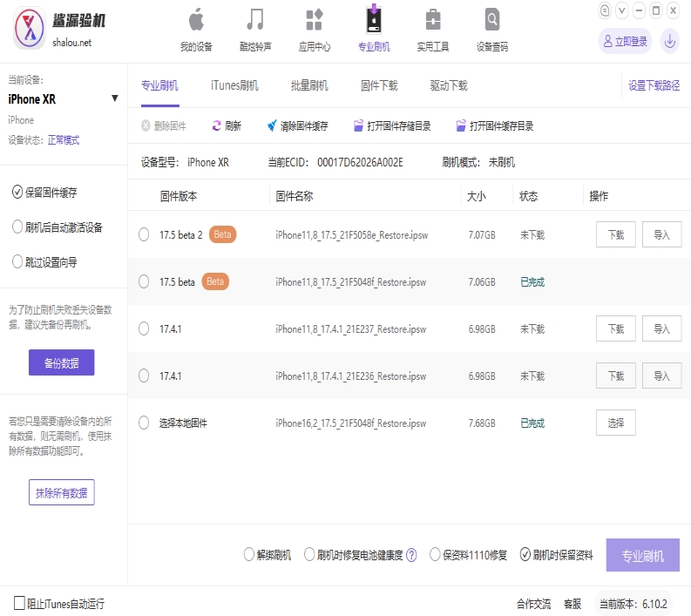Select the 17.5 beta 2 firmware radio

(x=145, y=234)
